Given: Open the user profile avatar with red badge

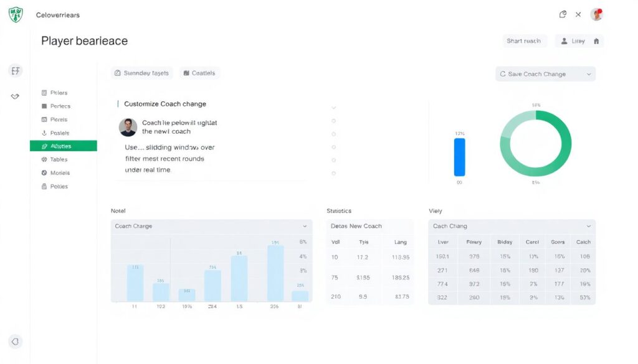Looking at the screenshot, I should [597, 14].
